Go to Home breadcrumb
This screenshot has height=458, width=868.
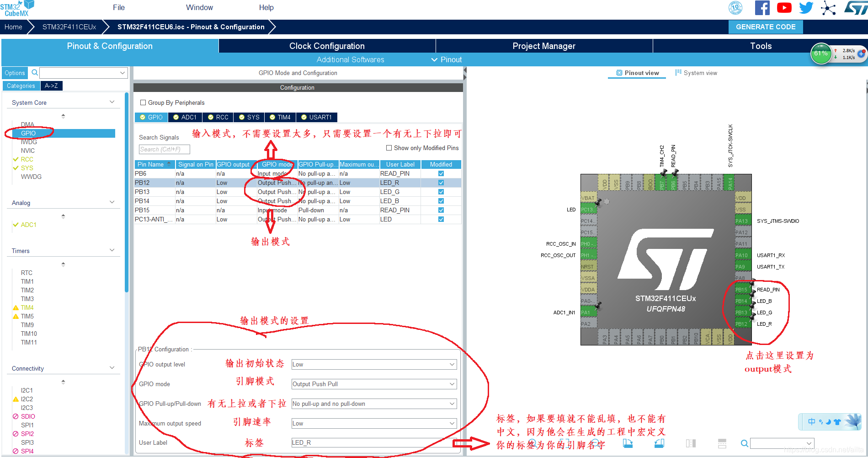coord(13,27)
